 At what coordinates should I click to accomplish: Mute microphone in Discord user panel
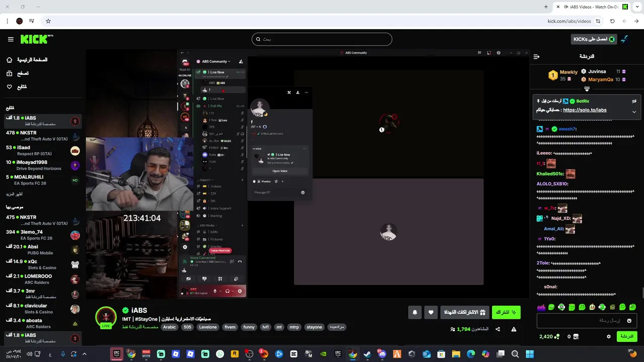click(x=215, y=291)
